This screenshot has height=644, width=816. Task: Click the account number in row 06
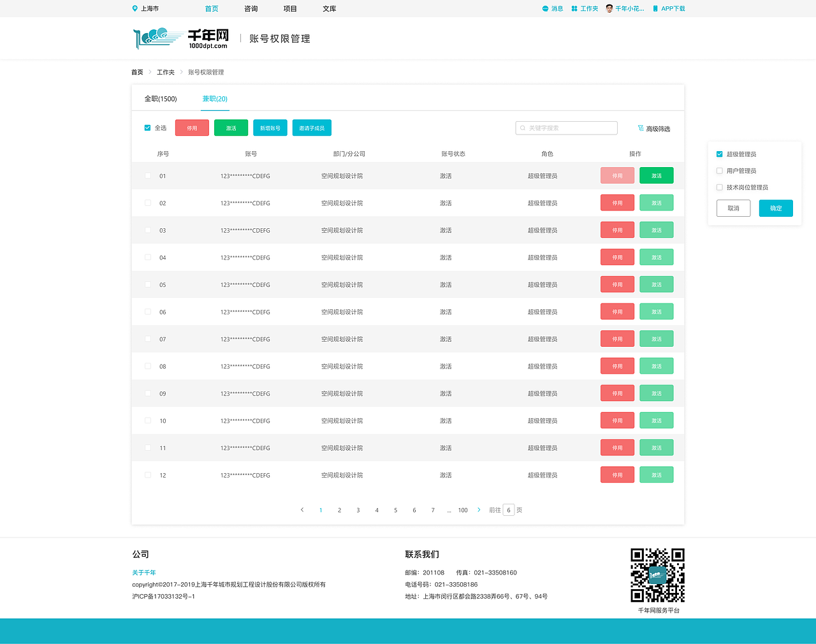pos(245,312)
